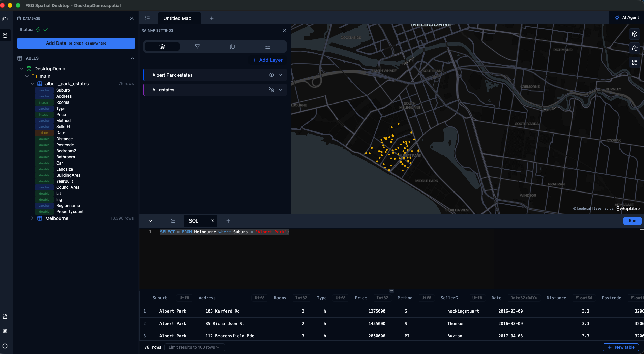Add a new map tab
Image resolution: width=644 pixels, height=354 pixels.
pyautogui.click(x=212, y=18)
